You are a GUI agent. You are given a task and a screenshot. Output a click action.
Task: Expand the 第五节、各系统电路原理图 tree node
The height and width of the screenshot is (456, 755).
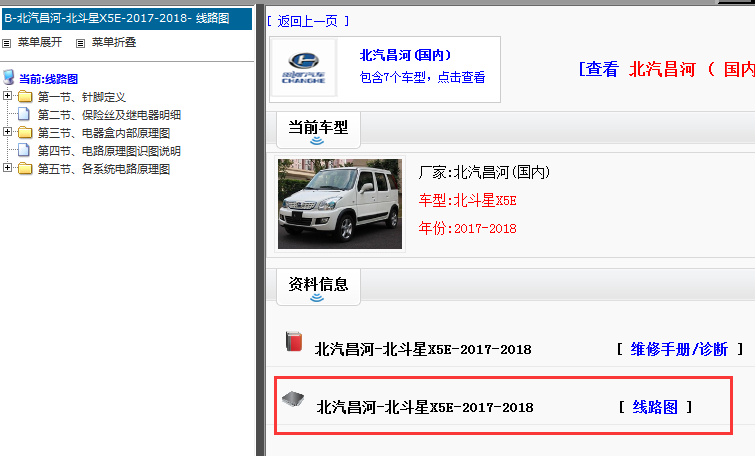click(x=7, y=168)
